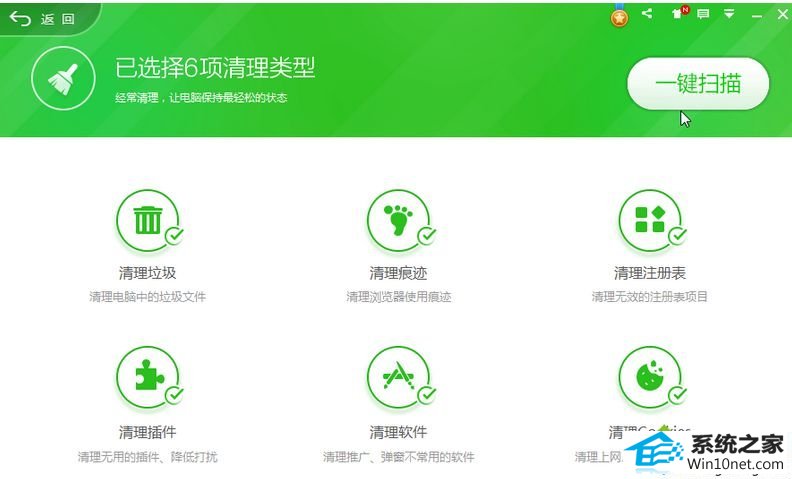The image size is (792, 479).
Task: Uncheck the 清理垃圾 green checkmark
Action: (174, 236)
